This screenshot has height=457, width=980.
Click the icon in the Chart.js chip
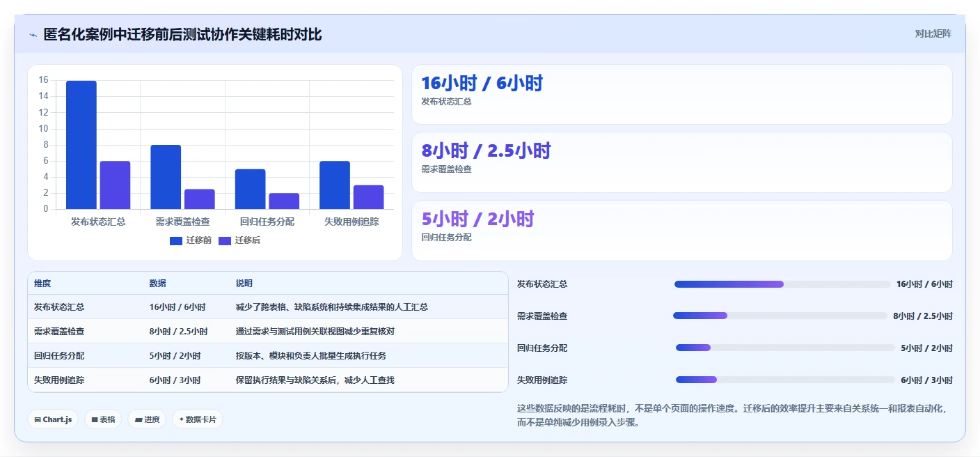38,420
